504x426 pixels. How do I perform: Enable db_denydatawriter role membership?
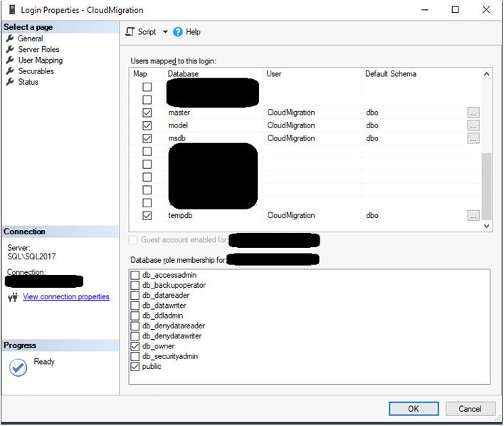pyautogui.click(x=135, y=336)
